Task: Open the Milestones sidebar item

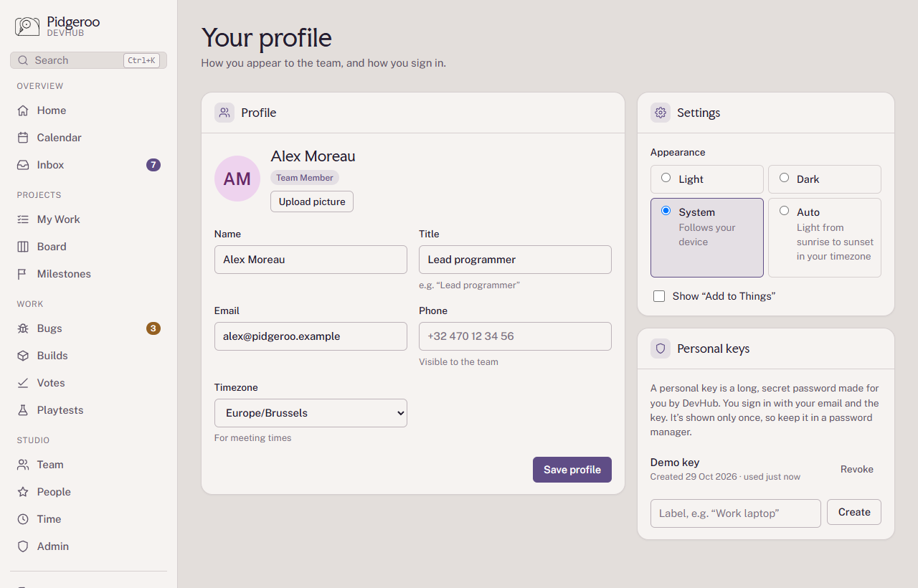Action: (x=89, y=274)
